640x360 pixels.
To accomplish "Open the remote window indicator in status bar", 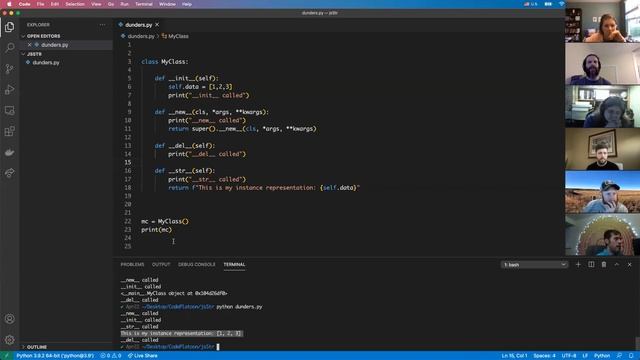I will [x=6, y=356].
